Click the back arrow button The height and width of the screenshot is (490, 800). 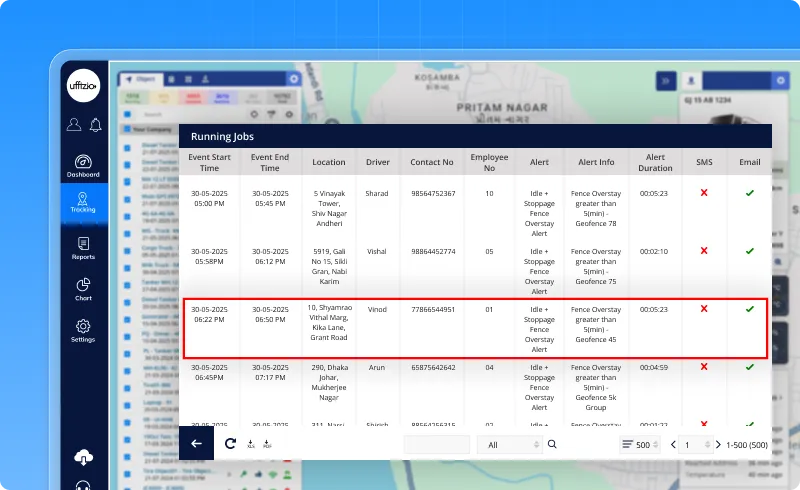[196, 443]
